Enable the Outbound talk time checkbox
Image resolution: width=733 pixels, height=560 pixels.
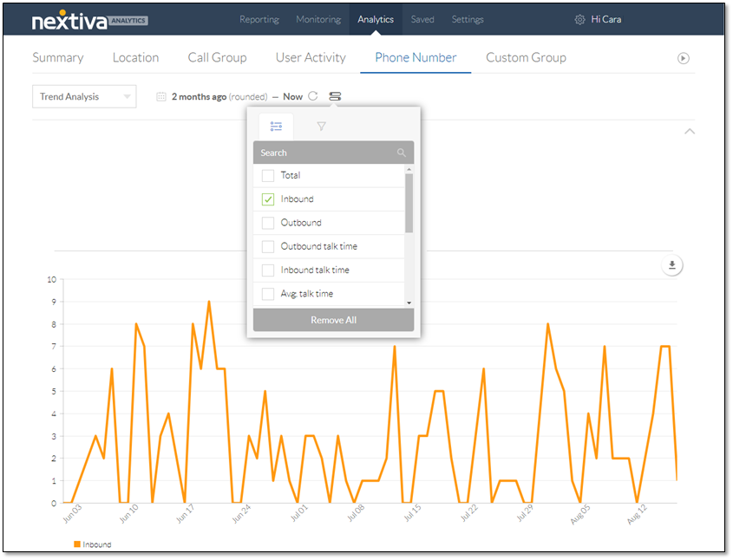[x=268, y=246]
